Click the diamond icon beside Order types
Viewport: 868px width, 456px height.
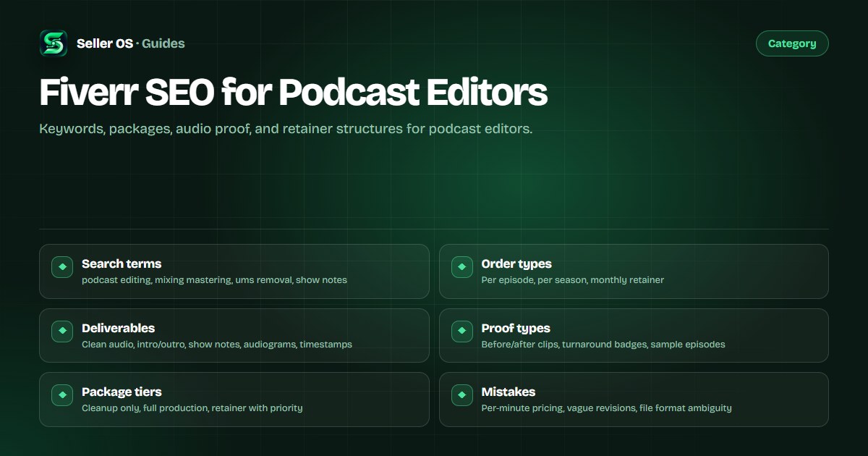pyautogui.click(x=462, y=267)
